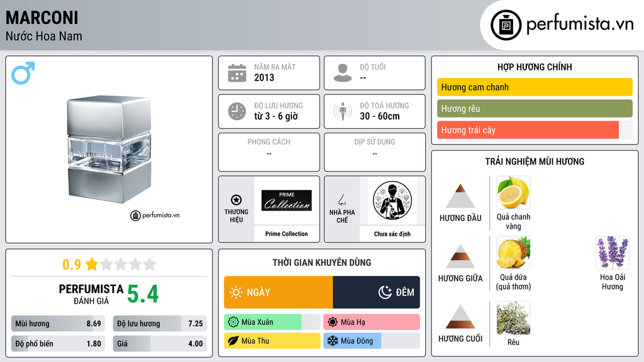Click the perfumer illustration above Chưa xác định
Screen dimensions: 644x362
point(392,200)
